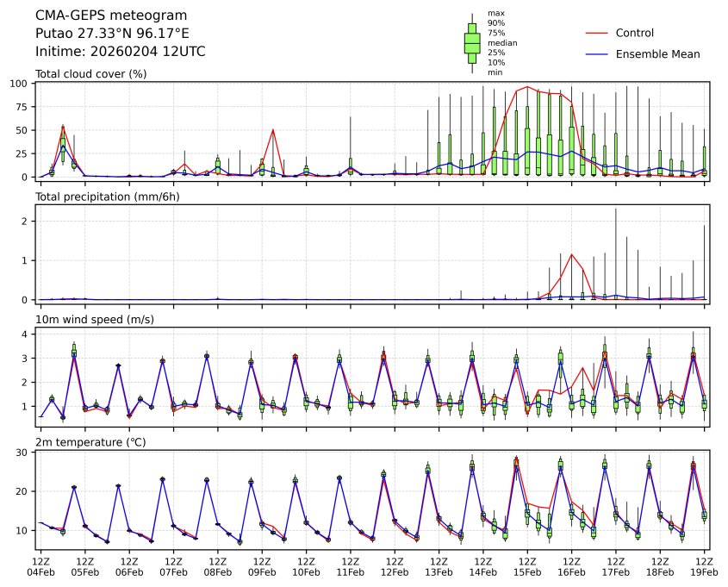Click the blue Ensemble Mean legend line
The width and height of the screenshot is (728, 587).
[597, 53]
